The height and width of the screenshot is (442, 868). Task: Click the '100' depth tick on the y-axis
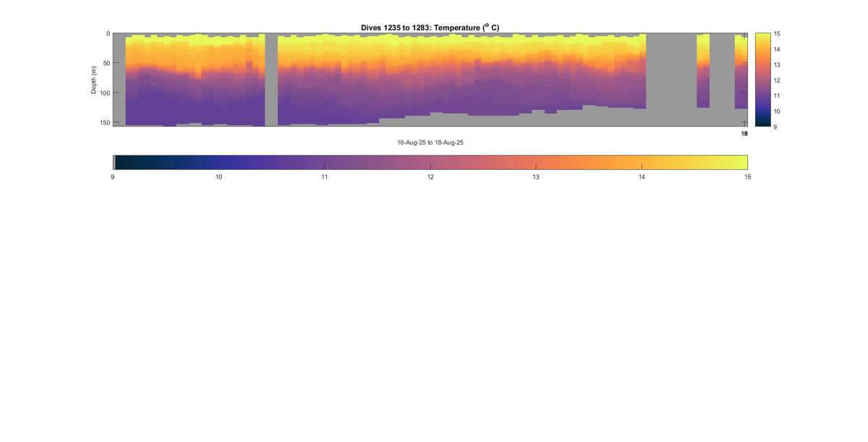click(x=105, y=93)
